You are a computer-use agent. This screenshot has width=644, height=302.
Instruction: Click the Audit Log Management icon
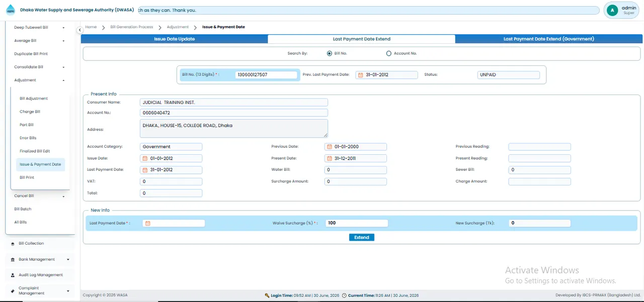[x=12, y=275]
